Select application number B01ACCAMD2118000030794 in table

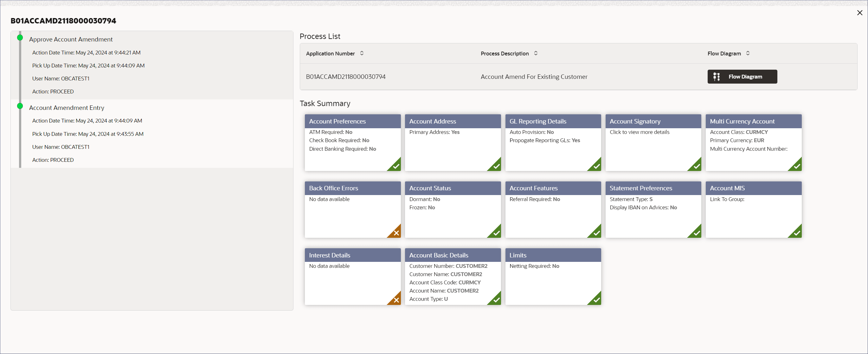345,76
